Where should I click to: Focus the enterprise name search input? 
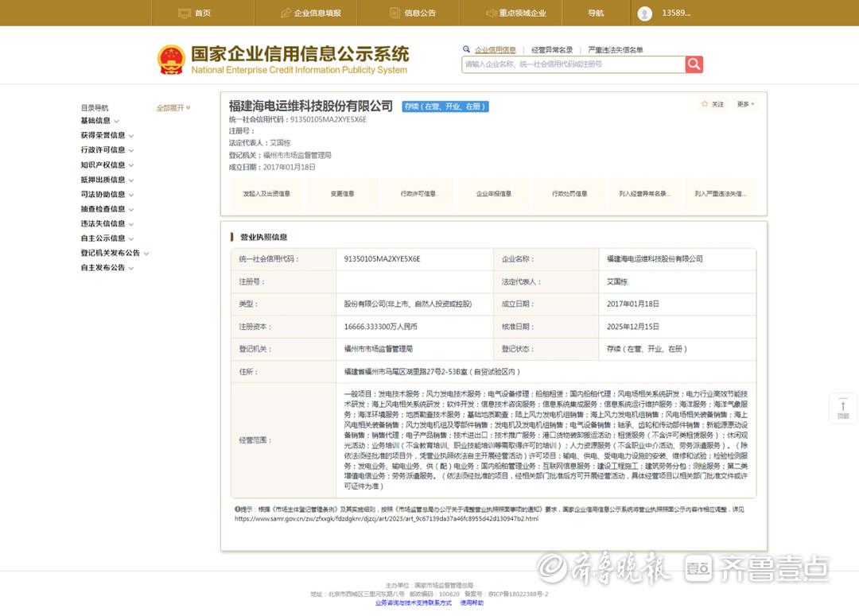573,64
